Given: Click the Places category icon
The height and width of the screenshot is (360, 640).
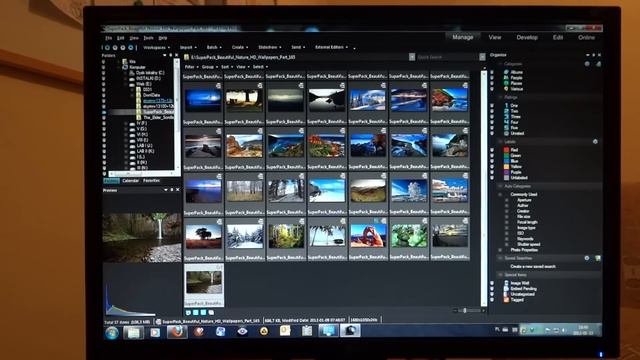Looking at the screenshot, I should (x=506, y=83).
